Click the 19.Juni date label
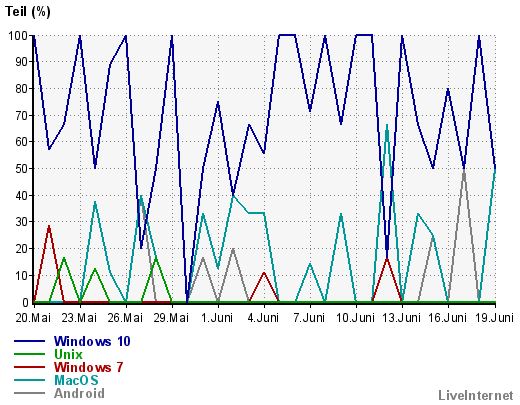The image size is (520, 405). tap(494, 318)
